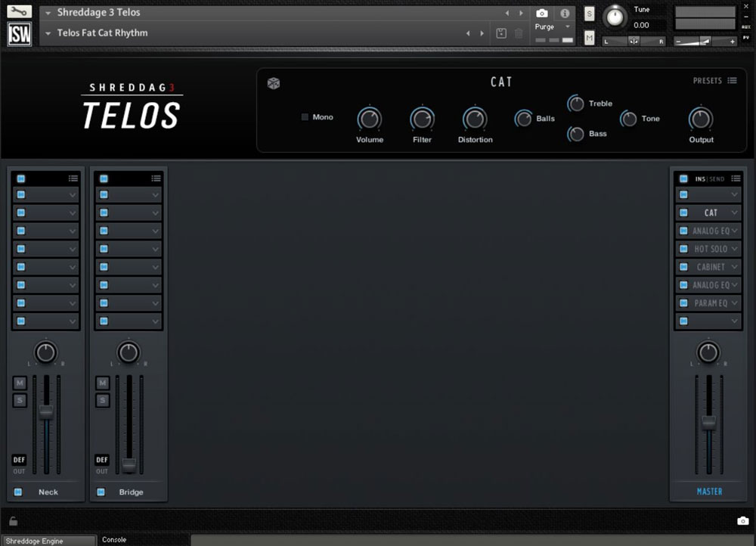Click the Bridge channel name label
Screen dimensions: 756x546
click(x=131, y=492)
